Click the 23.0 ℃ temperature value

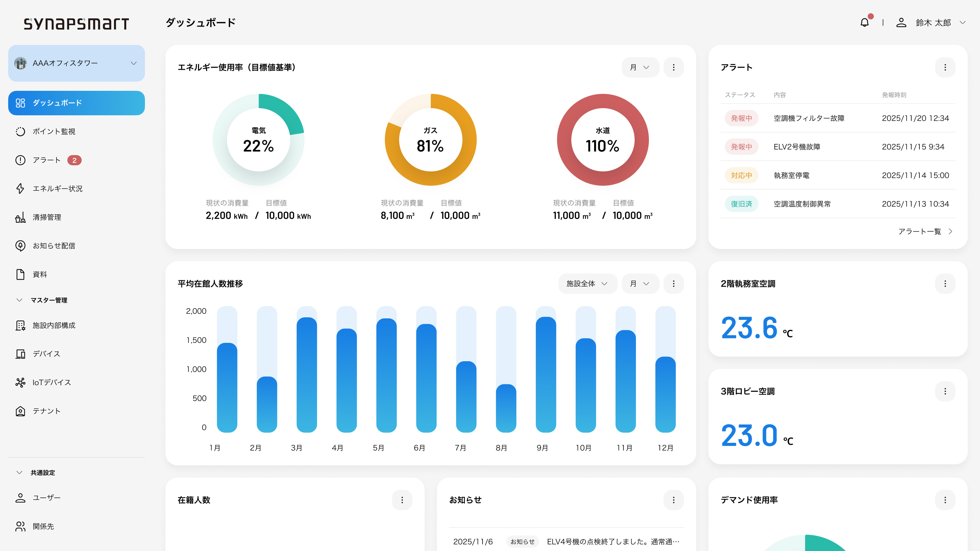(757, 435)
